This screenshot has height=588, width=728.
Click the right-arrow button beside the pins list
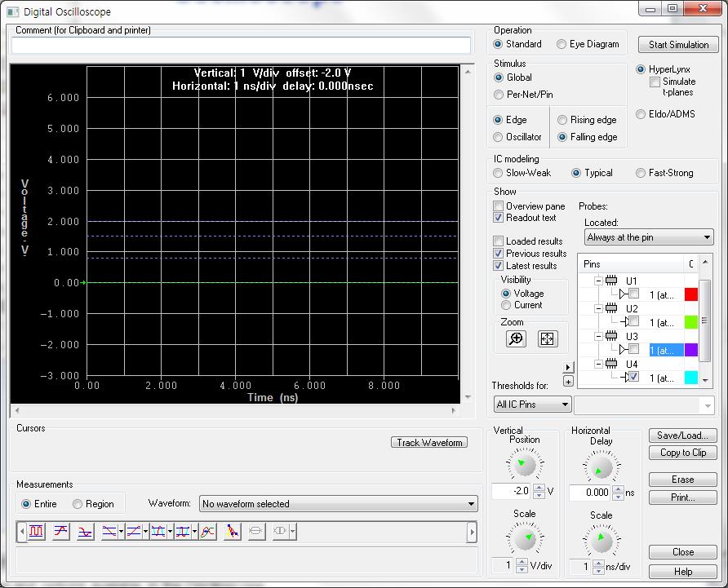click(x=568, y=367)
